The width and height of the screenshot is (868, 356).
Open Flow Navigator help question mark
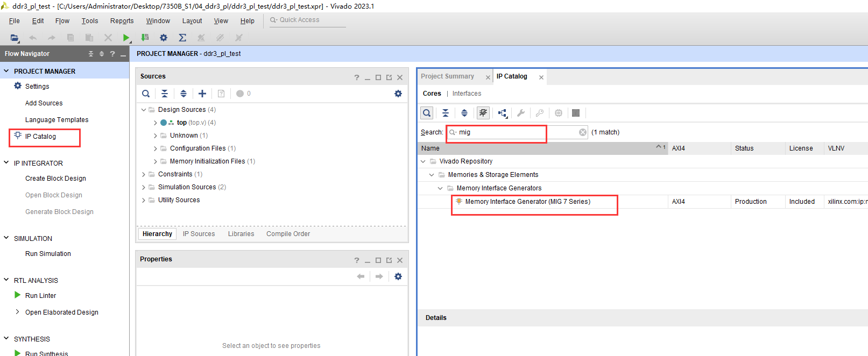[112, 54]
